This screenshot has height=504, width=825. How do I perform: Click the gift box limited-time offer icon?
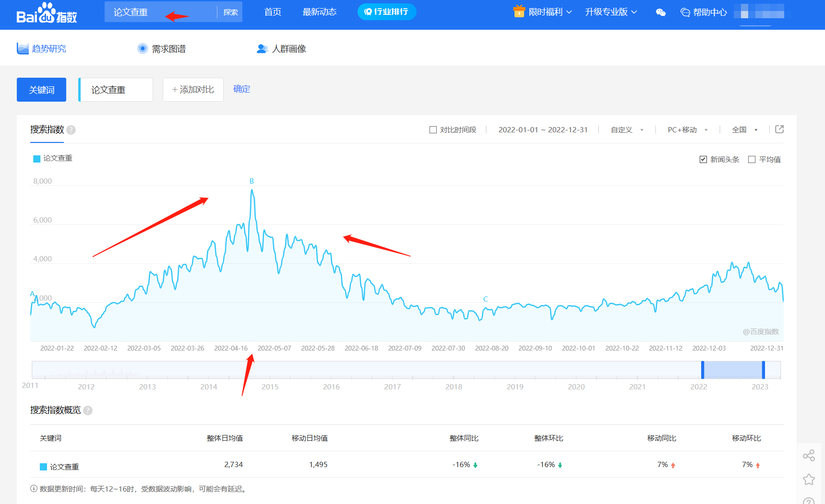(519, 11)
